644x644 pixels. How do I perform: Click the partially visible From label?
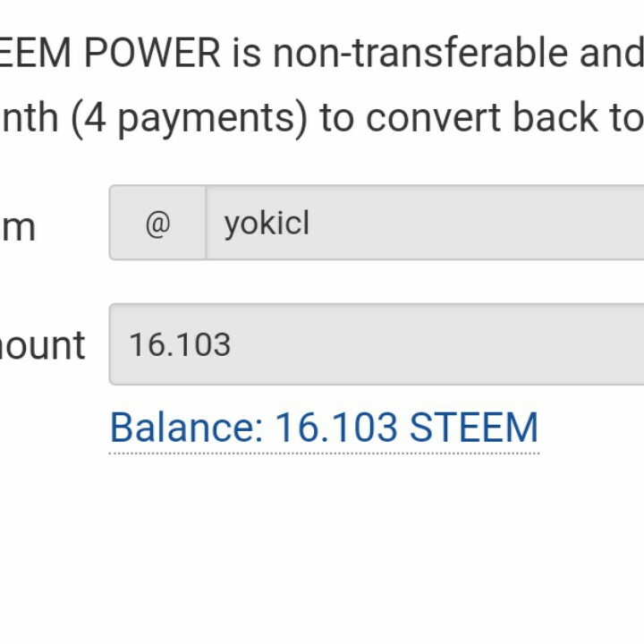[x=18, y=227]
